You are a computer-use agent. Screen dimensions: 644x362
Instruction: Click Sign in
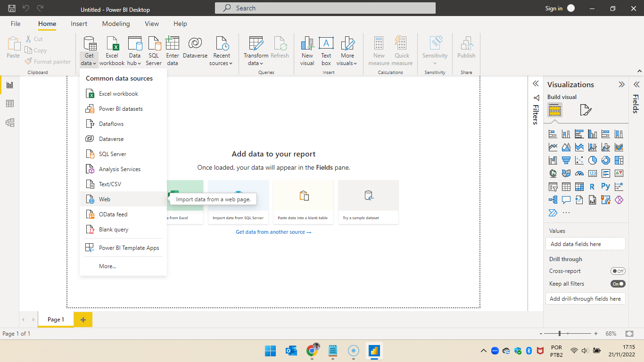pos(554,8)
